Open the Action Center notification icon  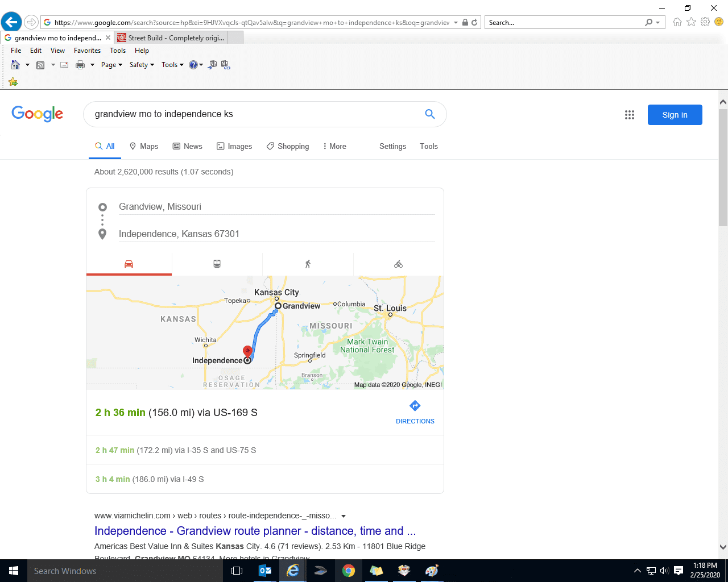pos(679,571)
